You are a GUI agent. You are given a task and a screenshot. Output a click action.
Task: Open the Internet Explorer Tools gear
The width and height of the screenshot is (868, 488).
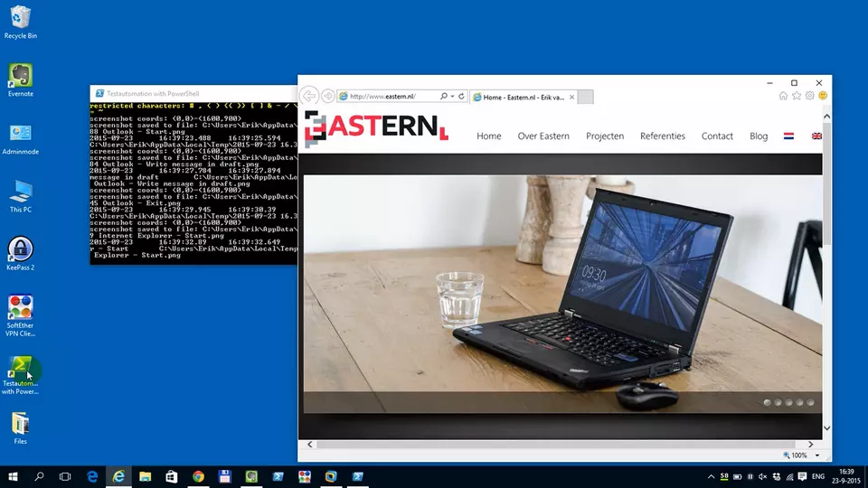point(810,96)
